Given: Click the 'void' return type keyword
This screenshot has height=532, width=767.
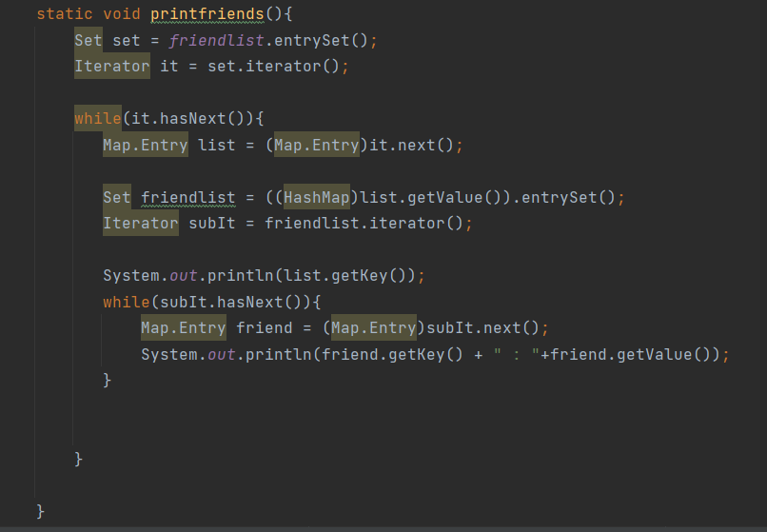Looking at the screenshot, I should (x=122, y=14).
